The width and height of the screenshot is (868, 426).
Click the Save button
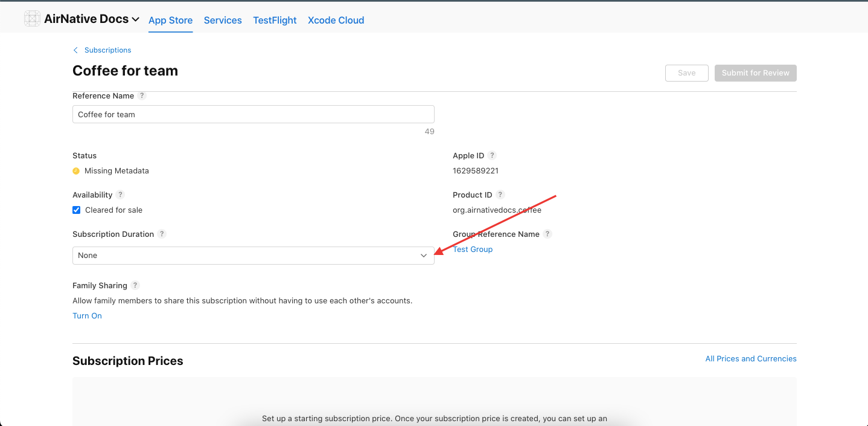pyautogui.click(x=687, y=73)
